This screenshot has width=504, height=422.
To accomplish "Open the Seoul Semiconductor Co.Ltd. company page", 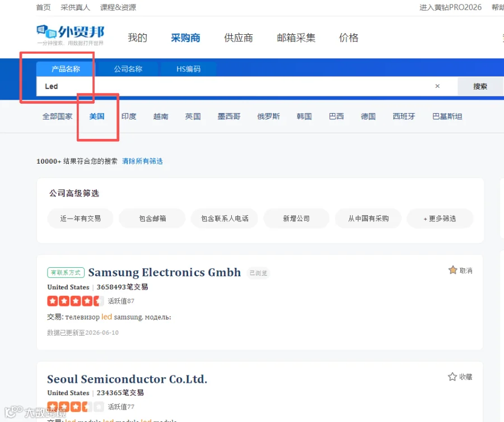I will tap(127, 379).
